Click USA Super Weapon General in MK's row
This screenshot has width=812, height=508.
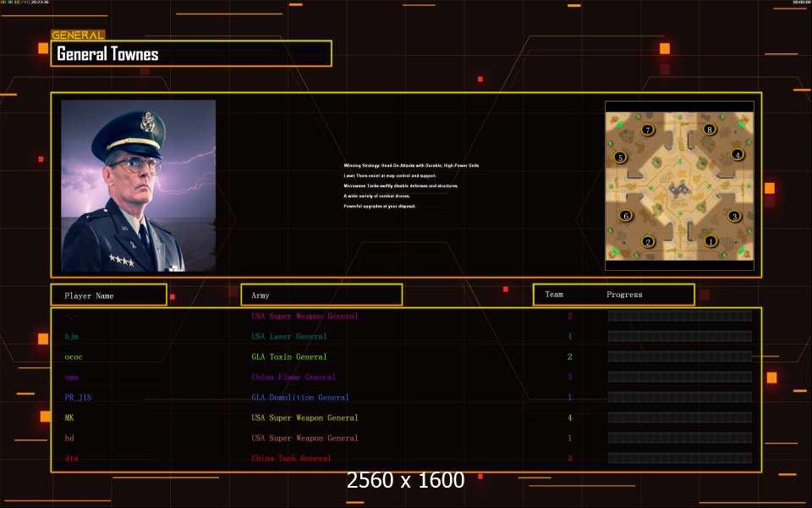click(x=304, y=417)
